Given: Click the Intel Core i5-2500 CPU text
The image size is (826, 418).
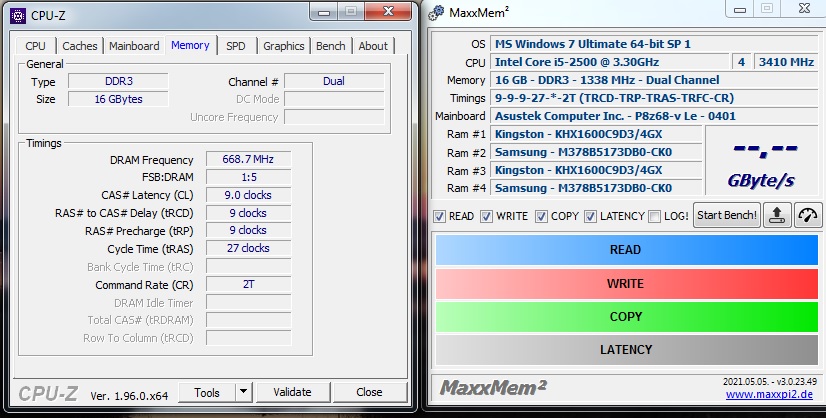Looking at the screenshot, I should (577, 62).
